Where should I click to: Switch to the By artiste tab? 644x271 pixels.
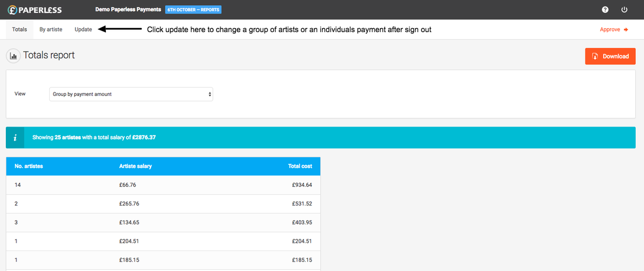click(51, 29)
